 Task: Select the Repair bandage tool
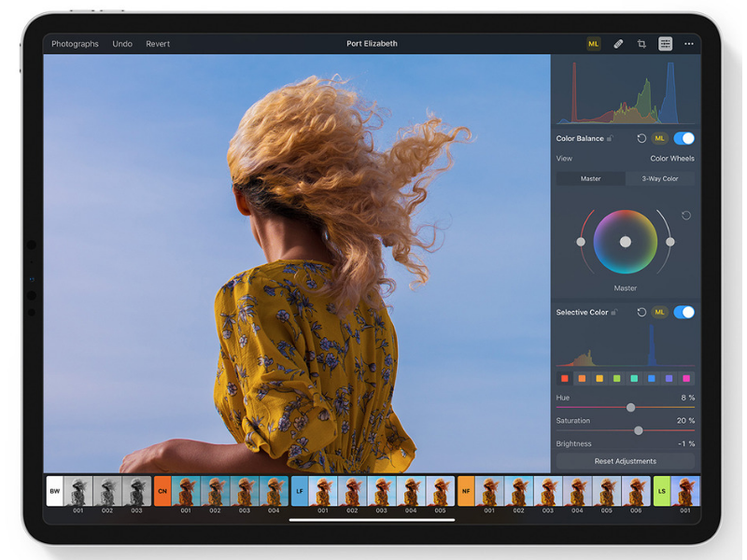pyautogui.click(x=618, y=44)
